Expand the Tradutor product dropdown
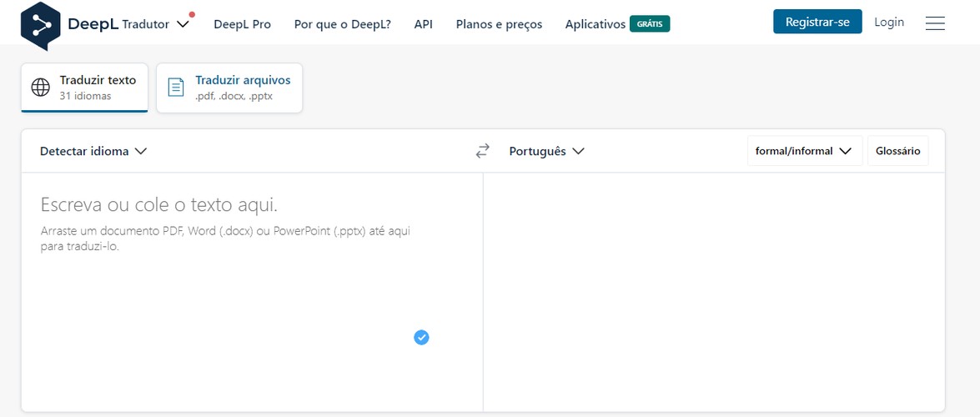 coord(156,24)
